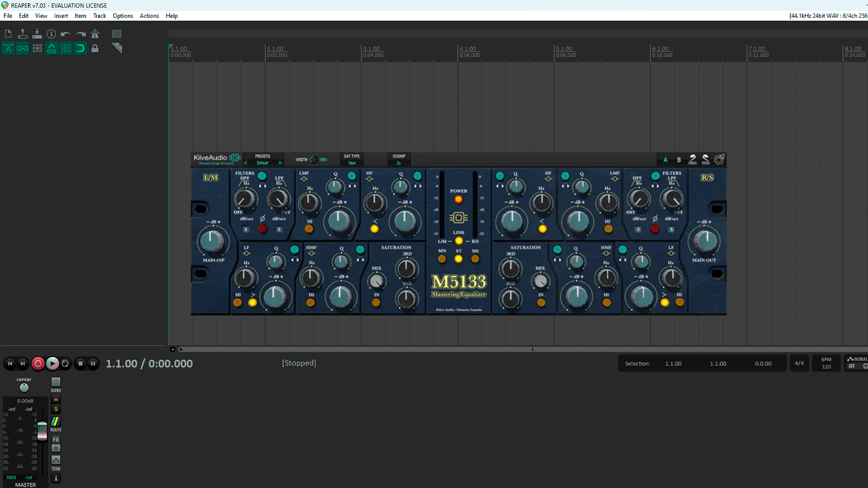
Task: Click the plugin's UNDO icon
Action: pos(693,159)
